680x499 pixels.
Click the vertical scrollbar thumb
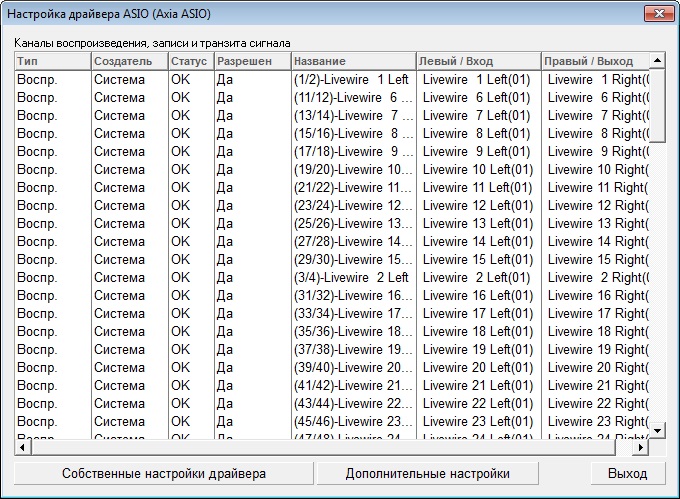click(657, 105)
